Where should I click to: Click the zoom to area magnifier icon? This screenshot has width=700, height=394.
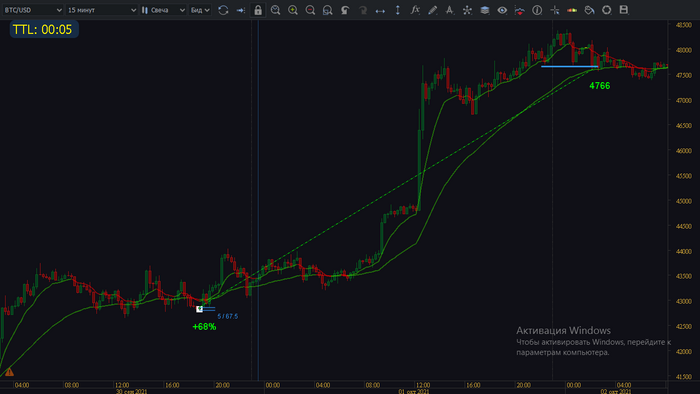pos(275,10)
